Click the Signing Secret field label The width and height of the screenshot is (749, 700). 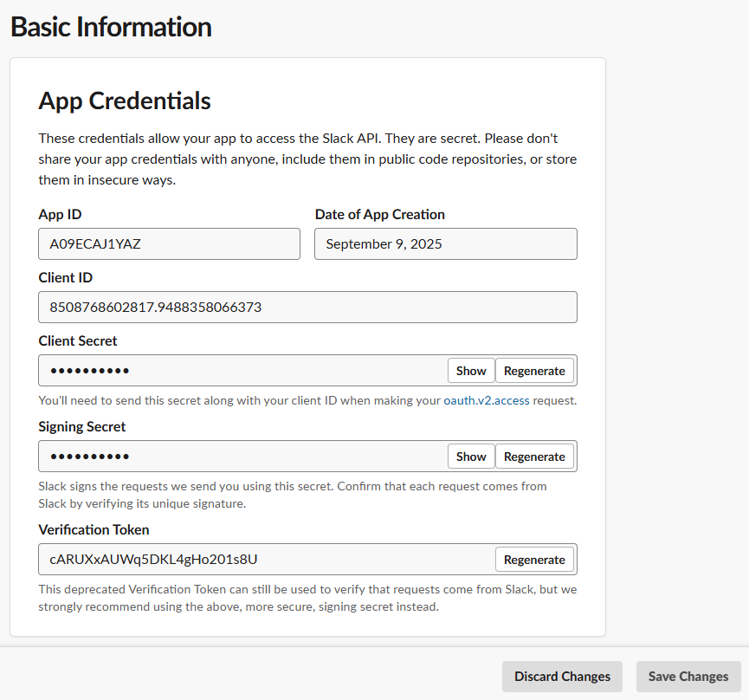[x=82, y=427]
